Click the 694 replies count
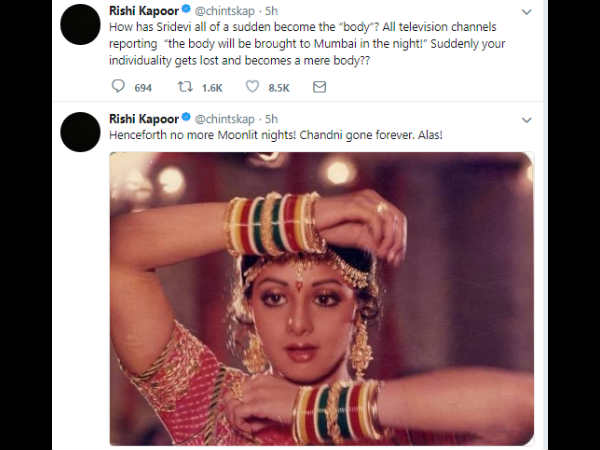 click(143, 88)
